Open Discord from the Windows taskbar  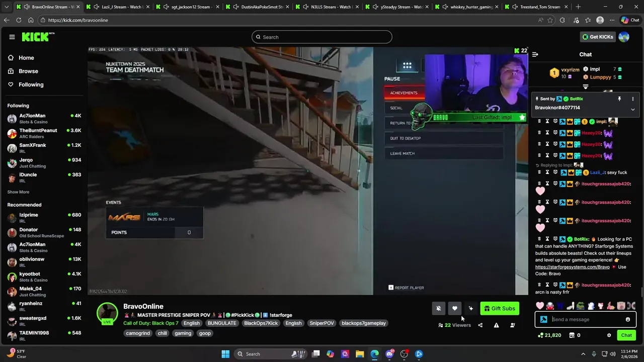click(x=389, y=354)
